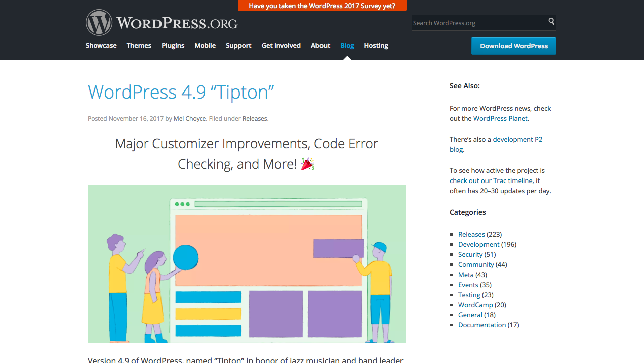Open Hosting from the nav bar

[376, 46]
